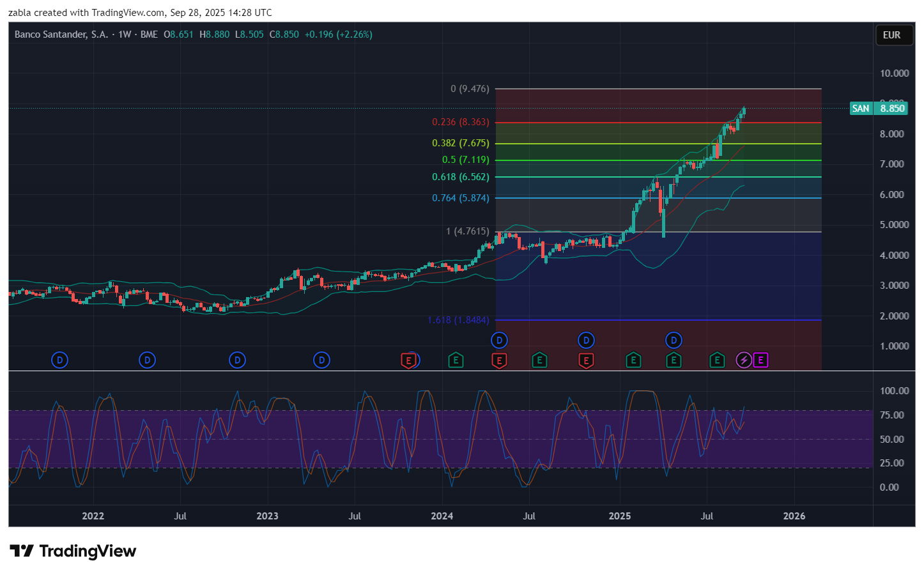Select the Fibonacci 0.764 (5.874) level label

[460, 198]
